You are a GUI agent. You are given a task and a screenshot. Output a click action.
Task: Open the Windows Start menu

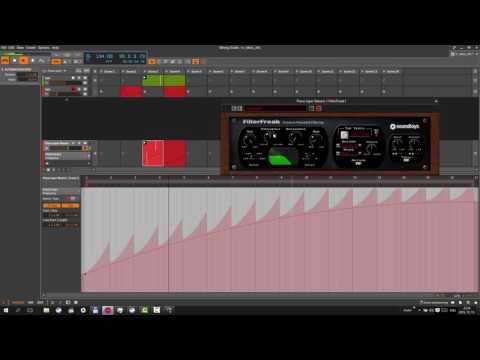[x=6, y=310]
